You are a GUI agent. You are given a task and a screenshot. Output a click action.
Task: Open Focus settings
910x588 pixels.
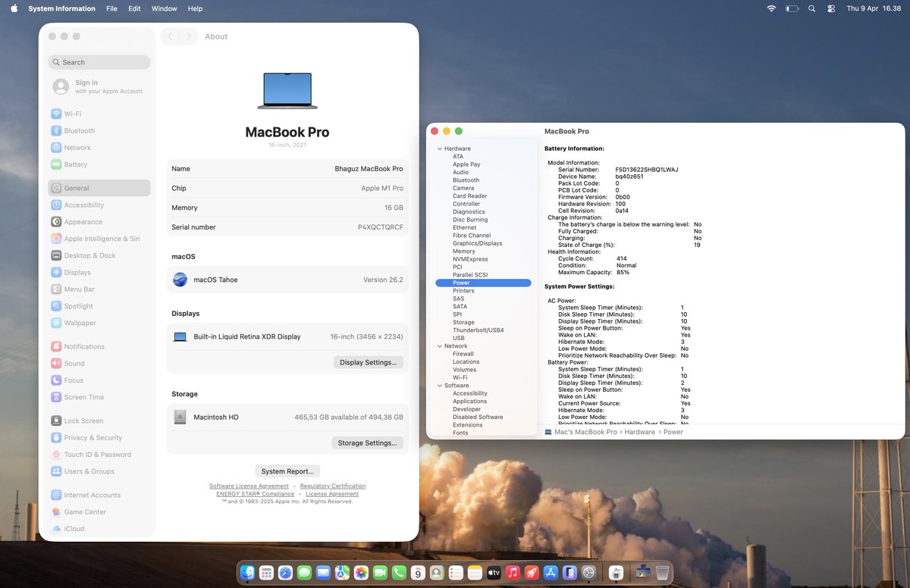pos(99,380)
